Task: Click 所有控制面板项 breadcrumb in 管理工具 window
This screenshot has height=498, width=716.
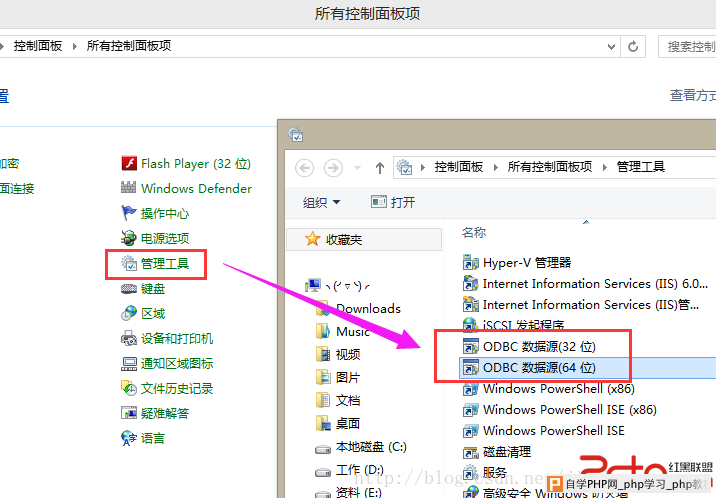Action: tap(550, 167)
